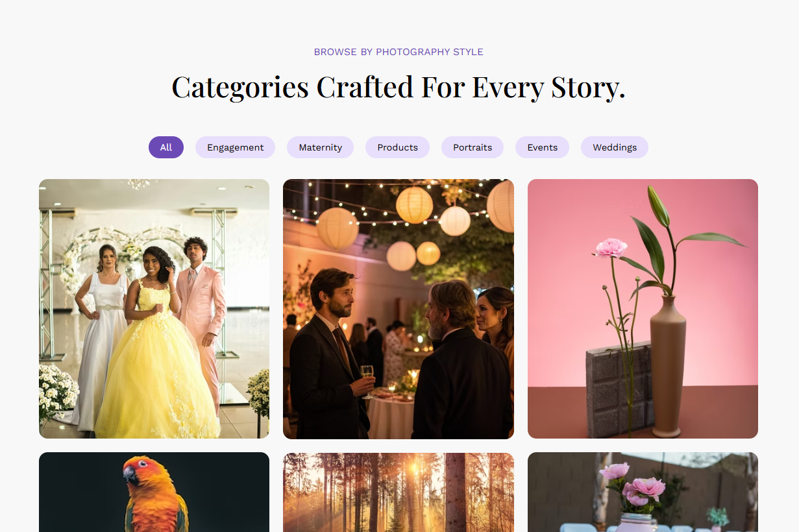Screen dimensions: 799x532
Task: Open the pink roses jar photo
Action: 643,492
